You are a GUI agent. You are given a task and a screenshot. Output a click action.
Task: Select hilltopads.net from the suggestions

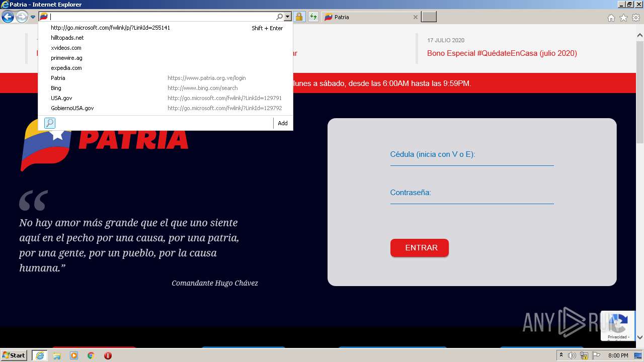pyautogui.click(x=166, y=38)
